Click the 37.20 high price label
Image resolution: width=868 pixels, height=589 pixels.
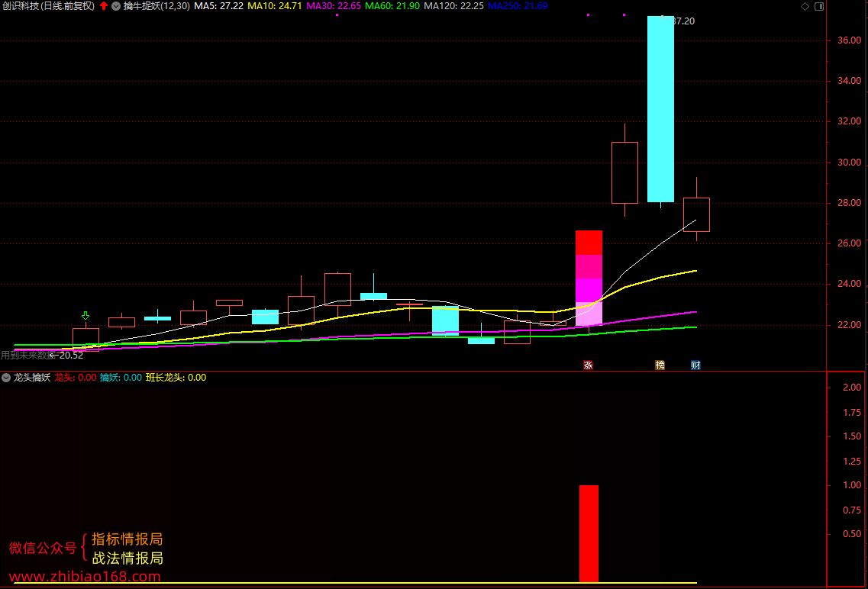pyautogui.click(x=683, y=21)
